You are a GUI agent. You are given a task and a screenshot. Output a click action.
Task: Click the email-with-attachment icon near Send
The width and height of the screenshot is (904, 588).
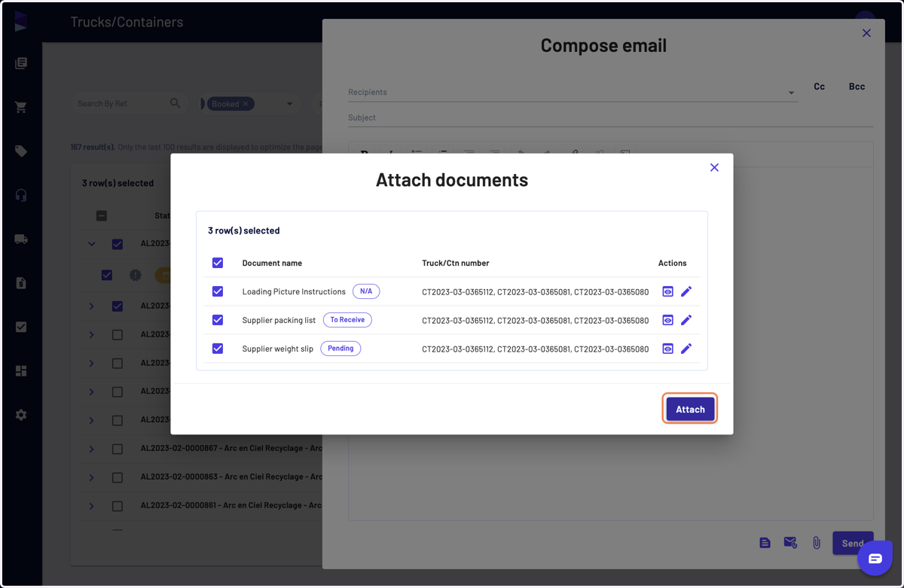790,543
